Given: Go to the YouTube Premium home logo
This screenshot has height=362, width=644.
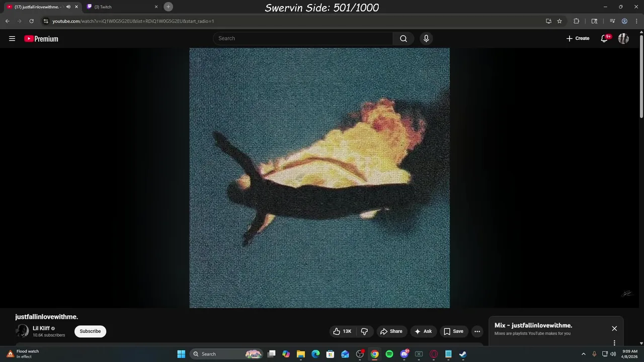Looking at the screenshot, I should pyautogui.click(x=41, y=39).
